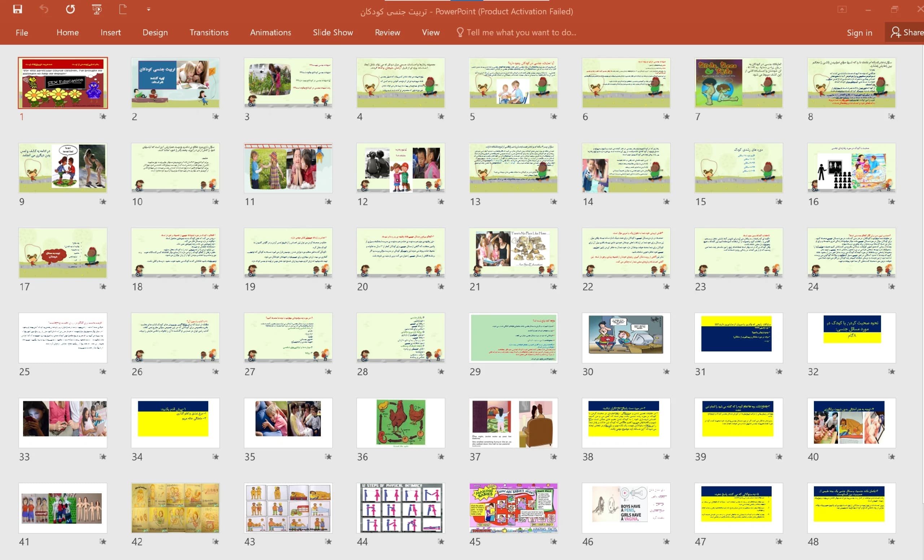Open the Ribbon Display Options button
This screenshot has width=924, height=560.
(x=842, y=10)
